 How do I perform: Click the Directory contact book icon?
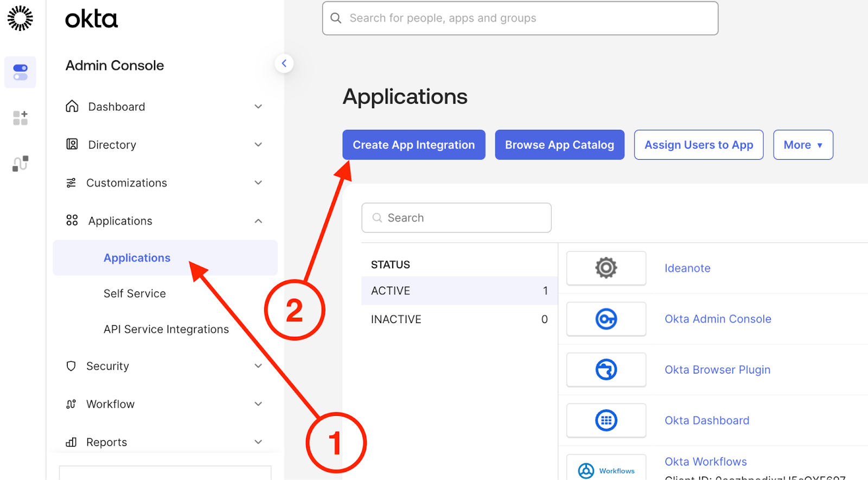[72, 144]
